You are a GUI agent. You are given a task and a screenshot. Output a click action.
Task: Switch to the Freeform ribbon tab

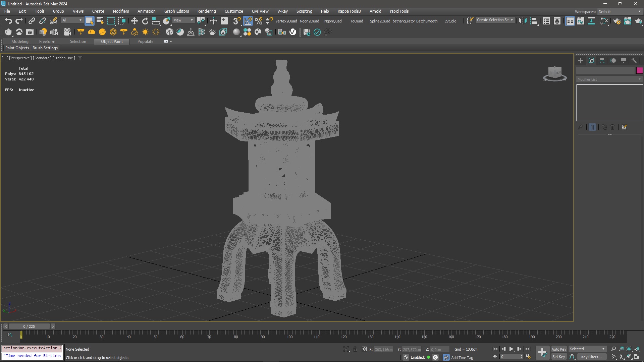coord(47,42)
